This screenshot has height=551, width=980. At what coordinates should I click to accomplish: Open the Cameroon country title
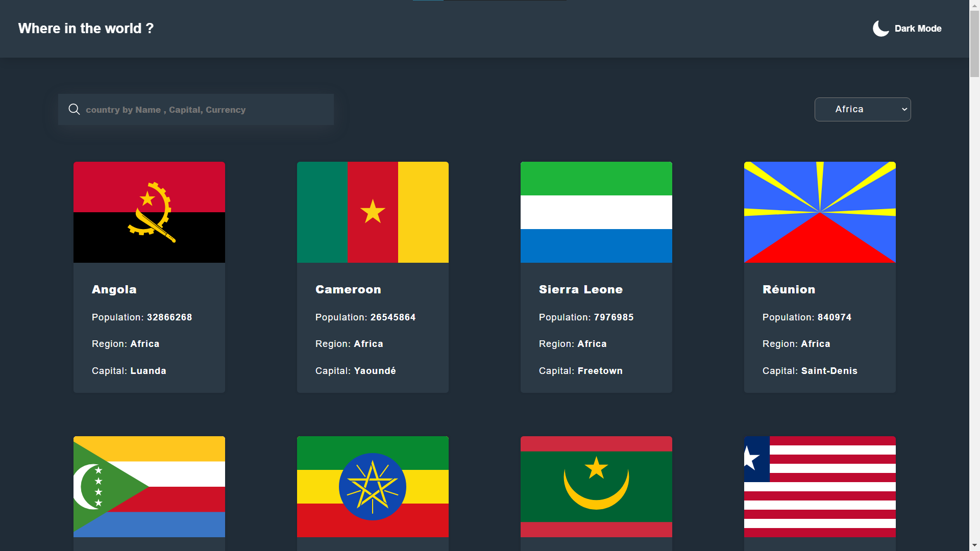[348, 289]
